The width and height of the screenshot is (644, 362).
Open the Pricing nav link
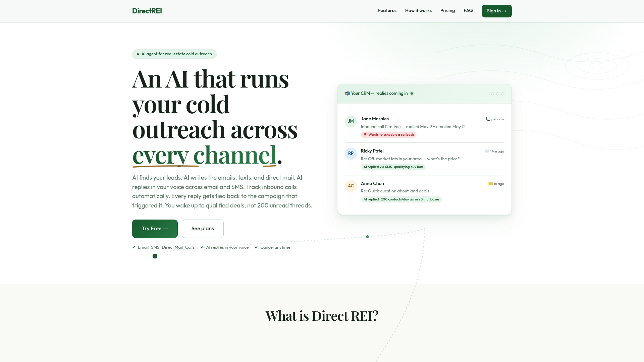pyautogui.click(x=447, y=11)
